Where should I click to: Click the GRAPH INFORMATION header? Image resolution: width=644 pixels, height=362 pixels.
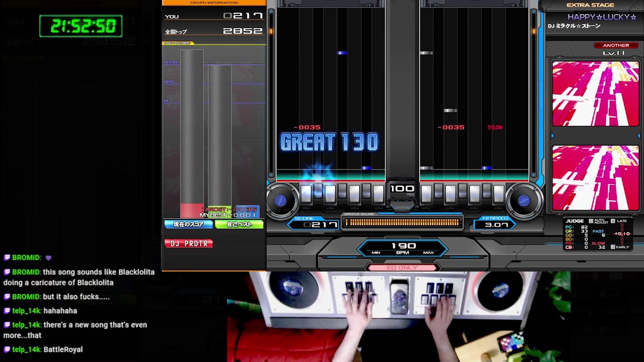[214, 3]
